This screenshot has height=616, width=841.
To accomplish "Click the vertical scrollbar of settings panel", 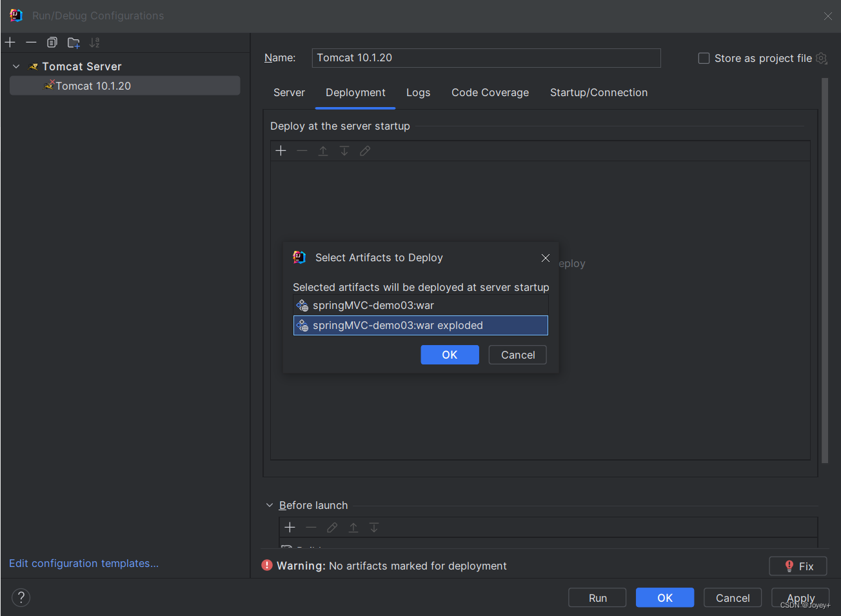I will (x=825, y=271).
